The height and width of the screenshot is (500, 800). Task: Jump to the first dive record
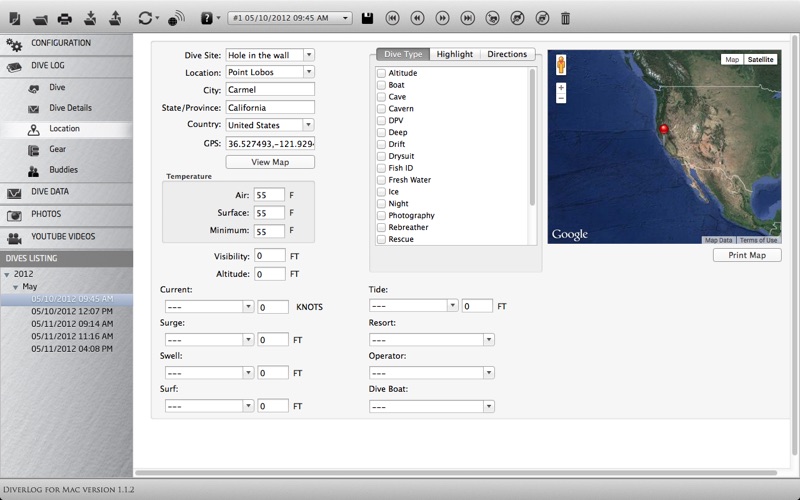392,18
